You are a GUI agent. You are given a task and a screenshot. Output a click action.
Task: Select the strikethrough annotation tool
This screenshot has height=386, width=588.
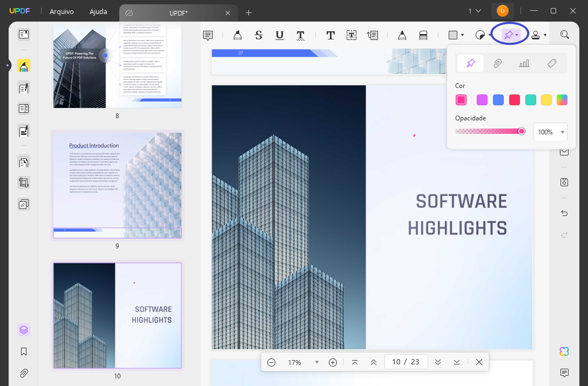coord(259,35)
